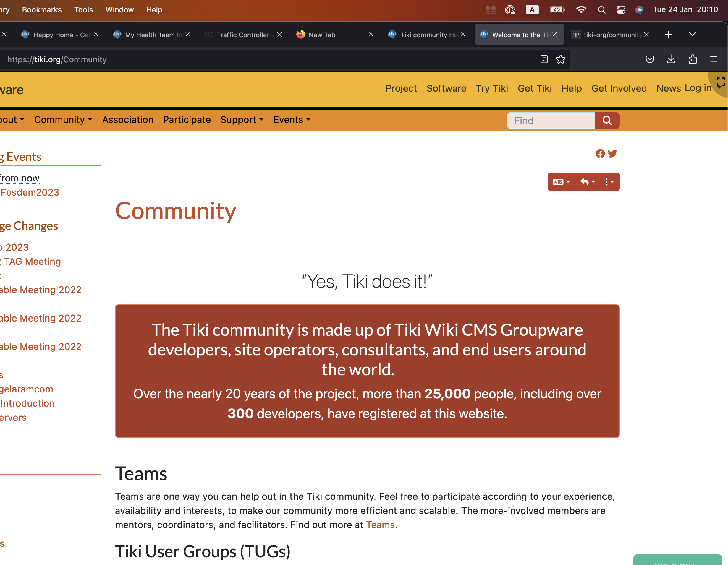
Task: Close the Welcome to the Tiki tab
Action: tap(555, 34)
